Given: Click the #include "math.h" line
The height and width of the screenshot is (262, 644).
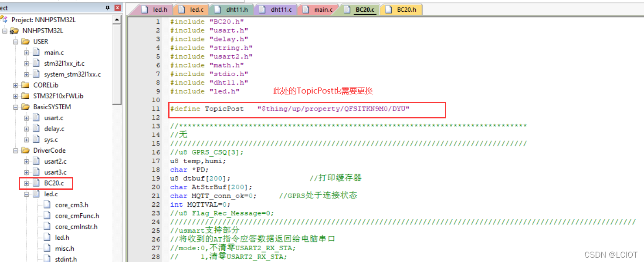Looking at the screenshot, I should (x=207, y=65).
